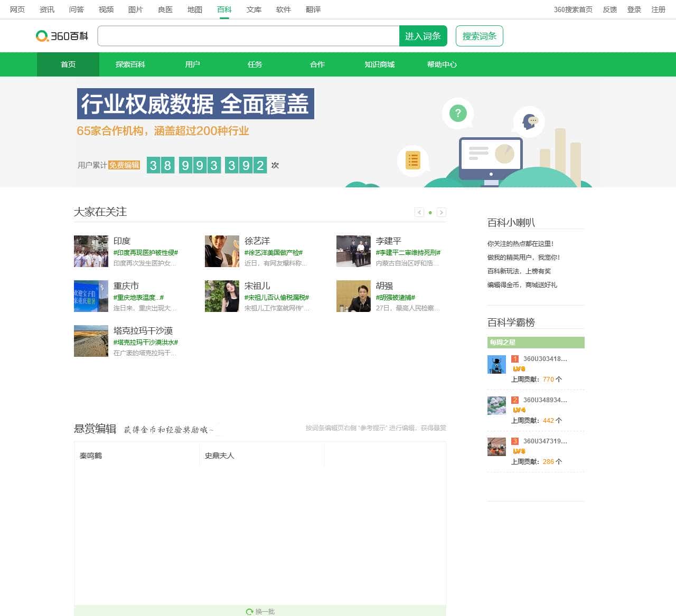Click the 搜索词条 button
Viewport: 676px width, 616px height.
(480, 36)
